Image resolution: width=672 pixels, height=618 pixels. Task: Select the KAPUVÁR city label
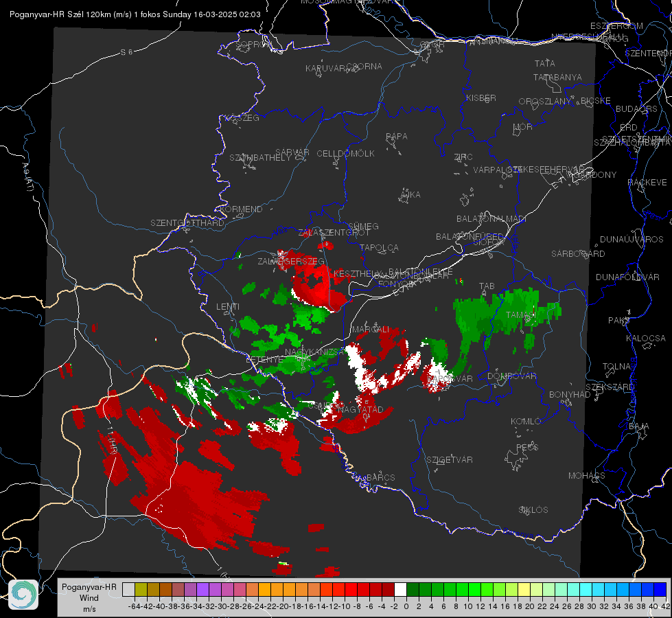[x=325, y=69]
